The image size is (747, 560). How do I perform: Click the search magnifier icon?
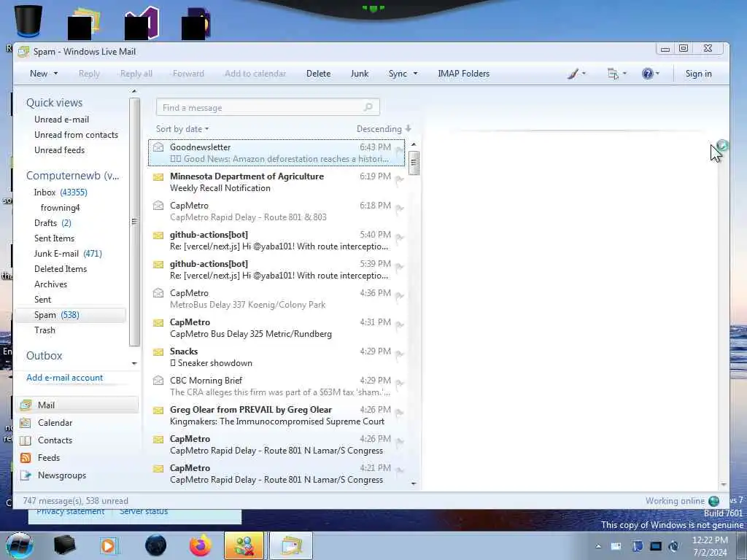368,107
